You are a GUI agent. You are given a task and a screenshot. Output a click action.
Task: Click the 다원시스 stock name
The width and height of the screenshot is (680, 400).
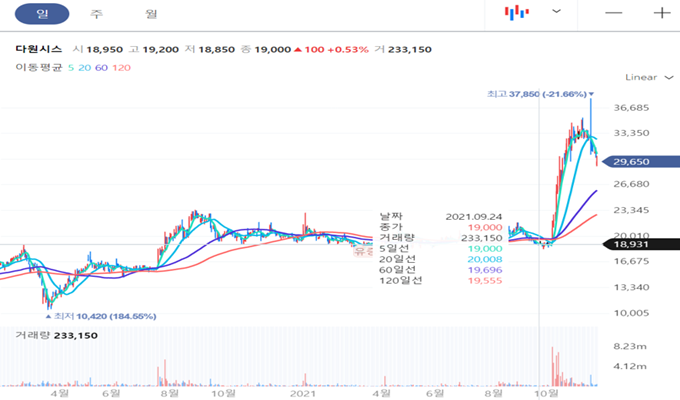pyautogui.click(x=39, y=49)
